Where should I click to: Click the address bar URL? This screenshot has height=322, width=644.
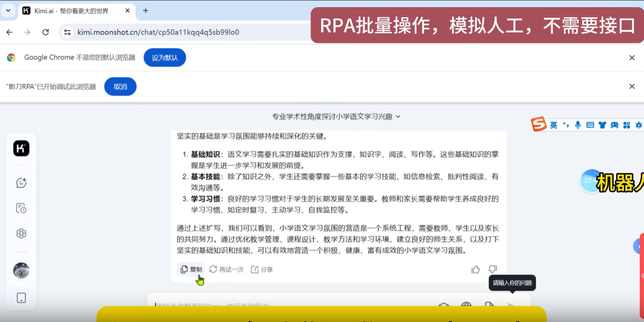[x=158, y=32]
